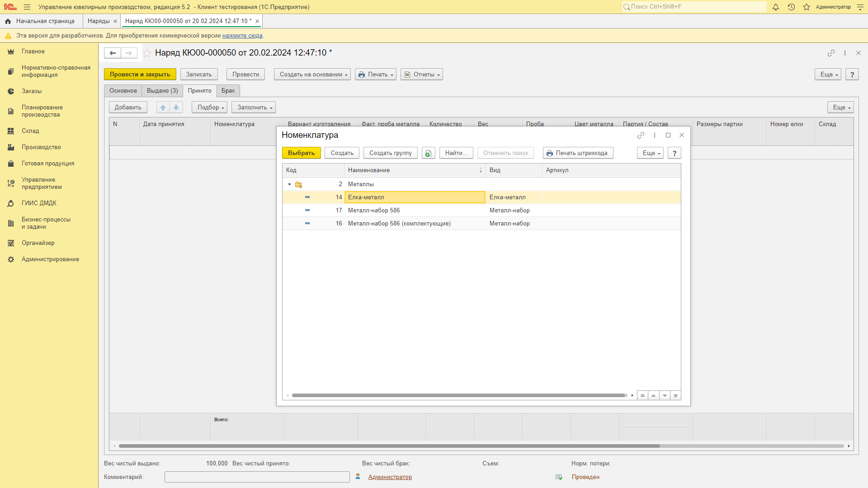This screenshot has height=488, width=868.
Task: Switch to Брак tab
Action: click(228, 91)
